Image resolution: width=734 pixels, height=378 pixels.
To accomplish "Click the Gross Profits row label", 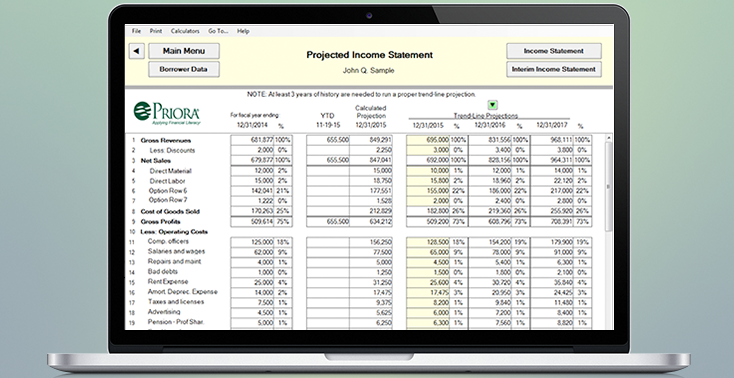I will [161, 222].
